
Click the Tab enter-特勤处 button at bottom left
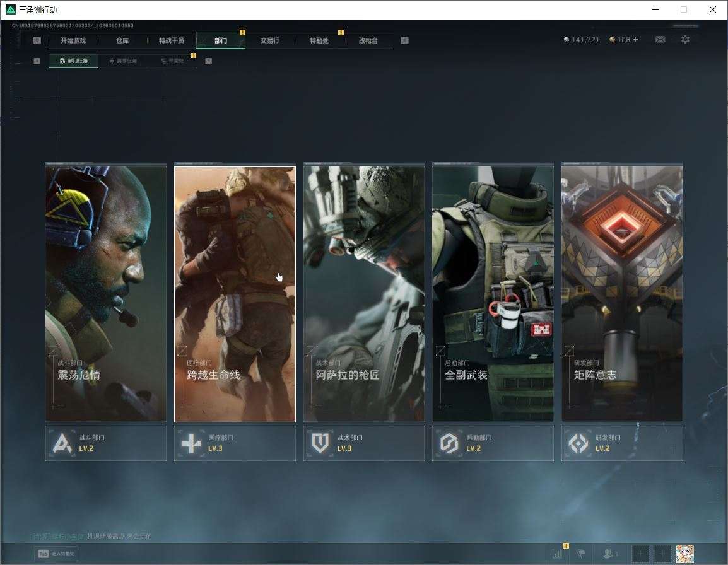click(56, 554)
